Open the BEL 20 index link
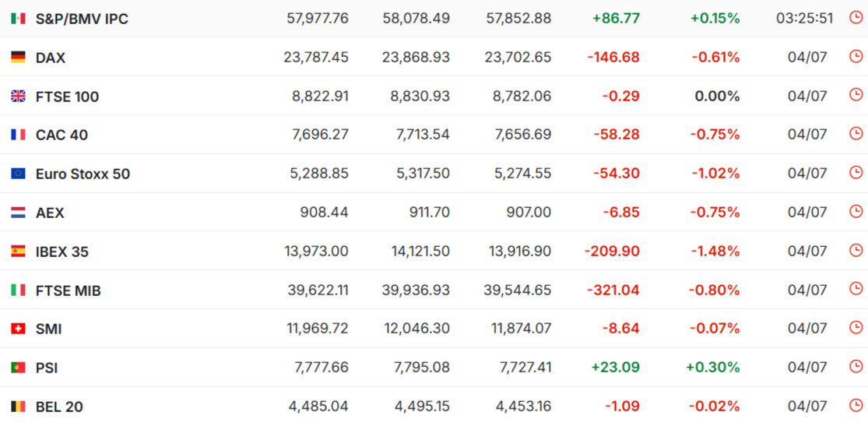This screenshot has height=423, width=868. (x=59, y=407)
